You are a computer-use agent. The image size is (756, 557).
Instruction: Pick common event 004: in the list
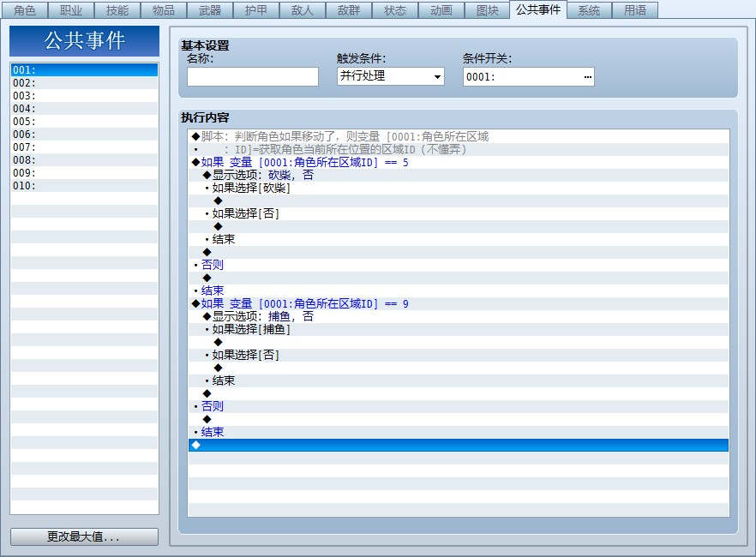pos(84,109)
